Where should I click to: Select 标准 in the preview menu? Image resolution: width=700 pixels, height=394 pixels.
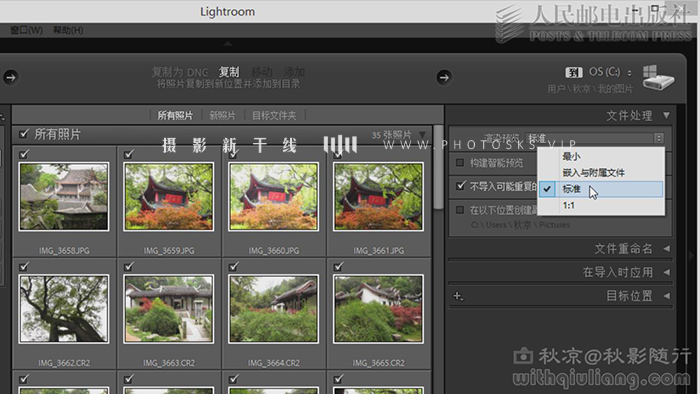point(601,189)
